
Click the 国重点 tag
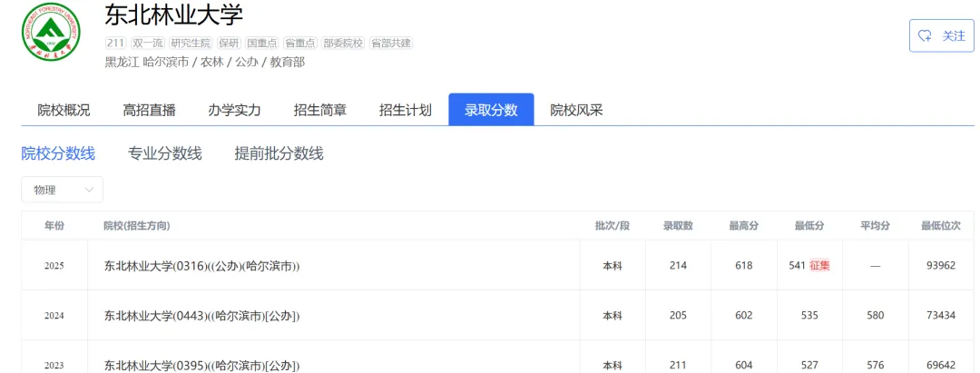(x=262, y=44)
